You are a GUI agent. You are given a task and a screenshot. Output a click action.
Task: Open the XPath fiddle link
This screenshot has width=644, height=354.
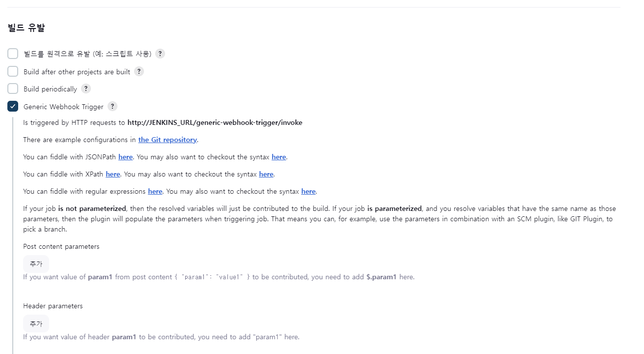[112, 174]
